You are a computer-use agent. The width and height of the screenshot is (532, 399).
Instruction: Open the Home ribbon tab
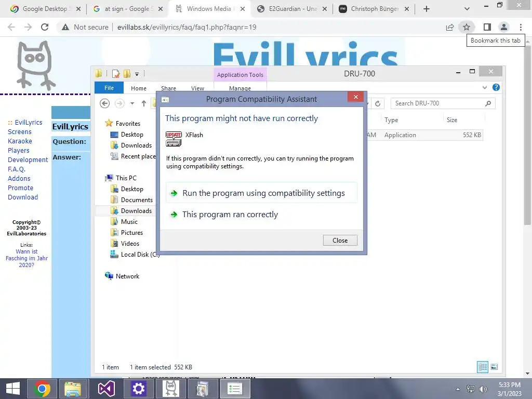[x=138, y=88]
